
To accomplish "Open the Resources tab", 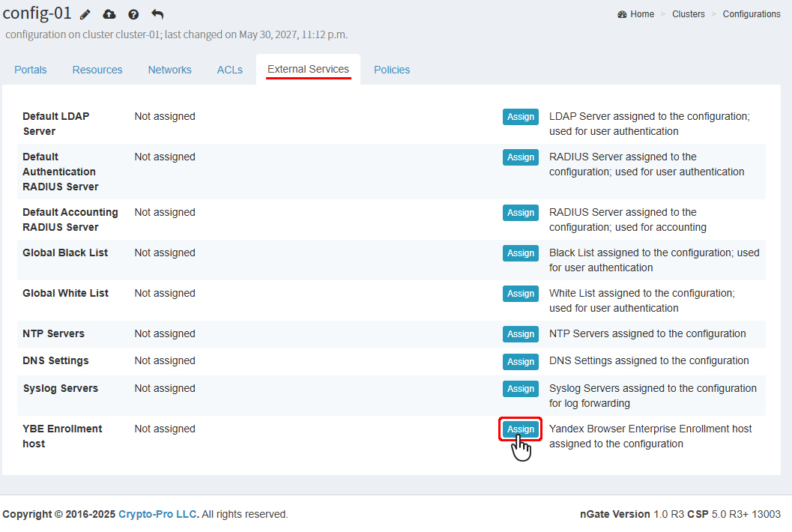I will [x=97, y=70].
